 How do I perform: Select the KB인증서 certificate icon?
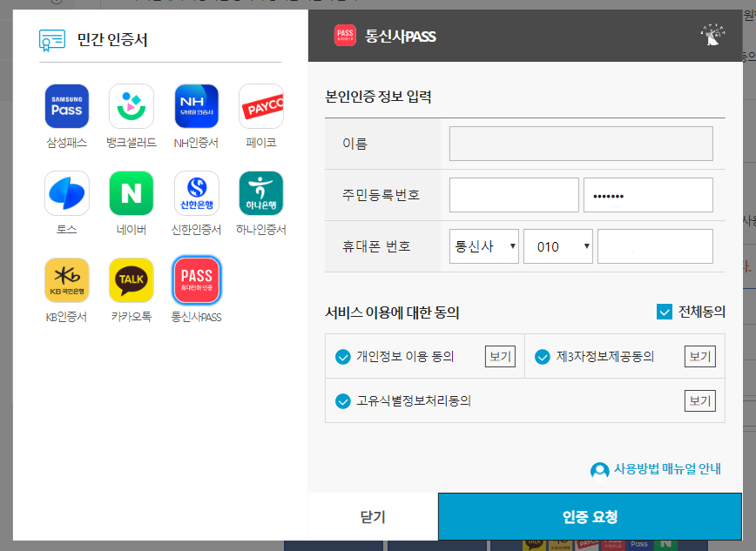pos(66,280)
